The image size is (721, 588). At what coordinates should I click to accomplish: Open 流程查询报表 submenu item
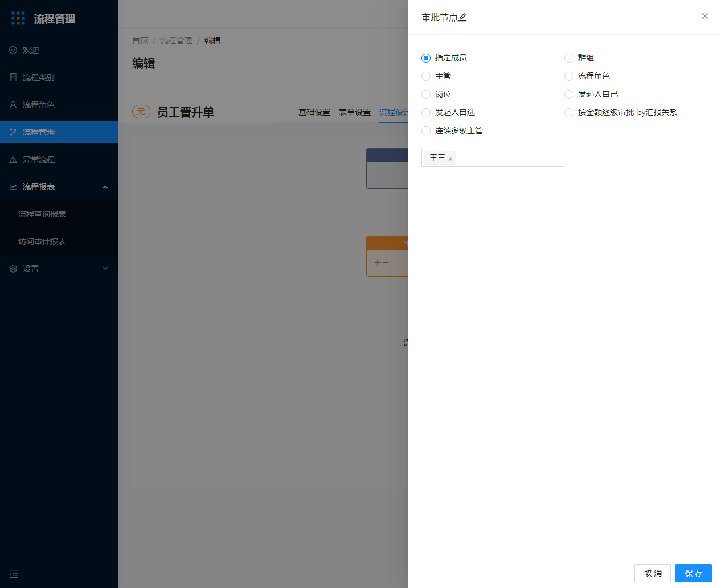point(59,214)
